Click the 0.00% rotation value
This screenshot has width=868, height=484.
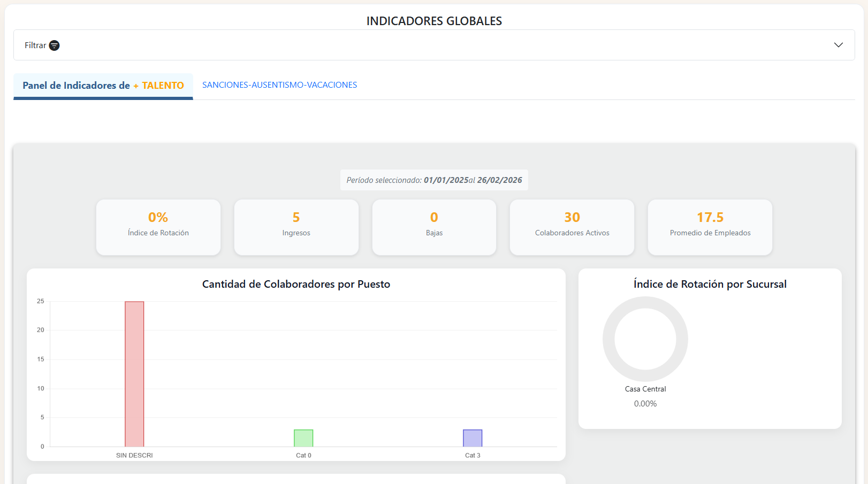645,404
